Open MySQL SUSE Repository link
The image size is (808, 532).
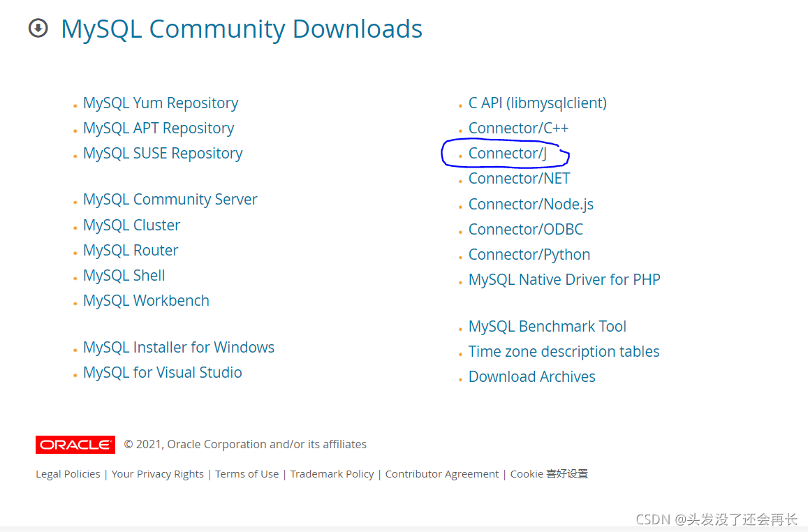pos(162,154)
